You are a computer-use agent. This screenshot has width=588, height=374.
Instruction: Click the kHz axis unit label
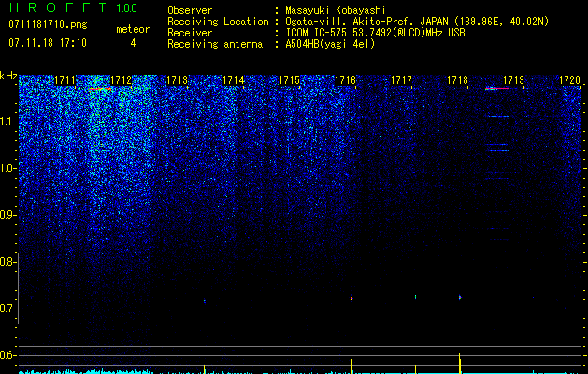point(8,76)
